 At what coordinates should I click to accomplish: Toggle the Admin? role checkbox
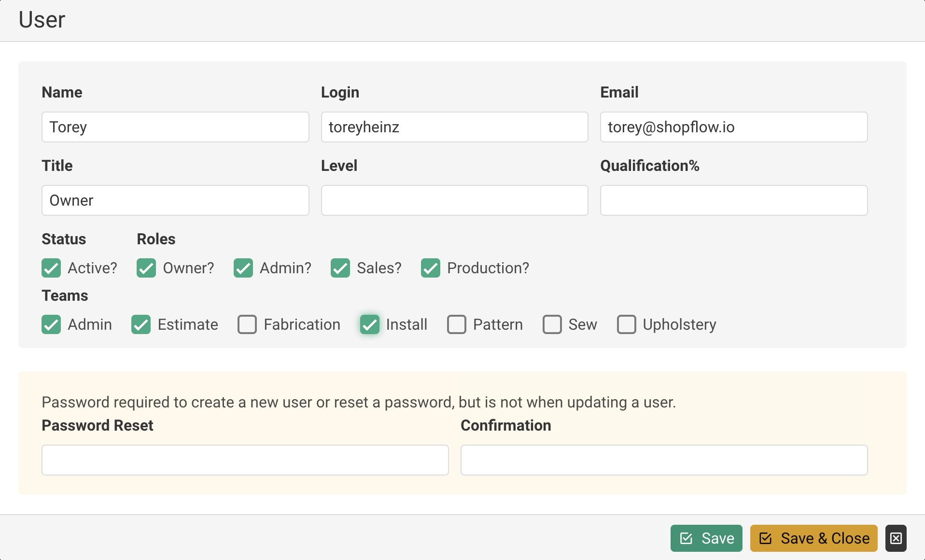[x=243, y=268]
